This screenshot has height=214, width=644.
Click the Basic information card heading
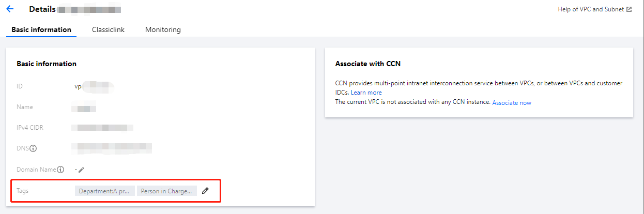[47, 64]
